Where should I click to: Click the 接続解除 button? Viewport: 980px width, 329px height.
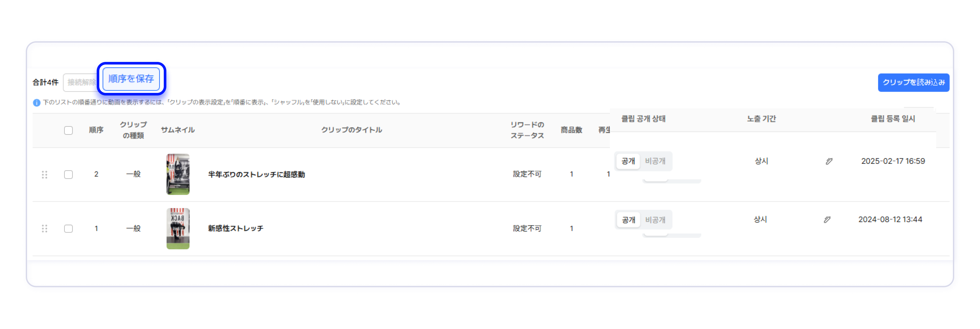click(x=81, y=83)
